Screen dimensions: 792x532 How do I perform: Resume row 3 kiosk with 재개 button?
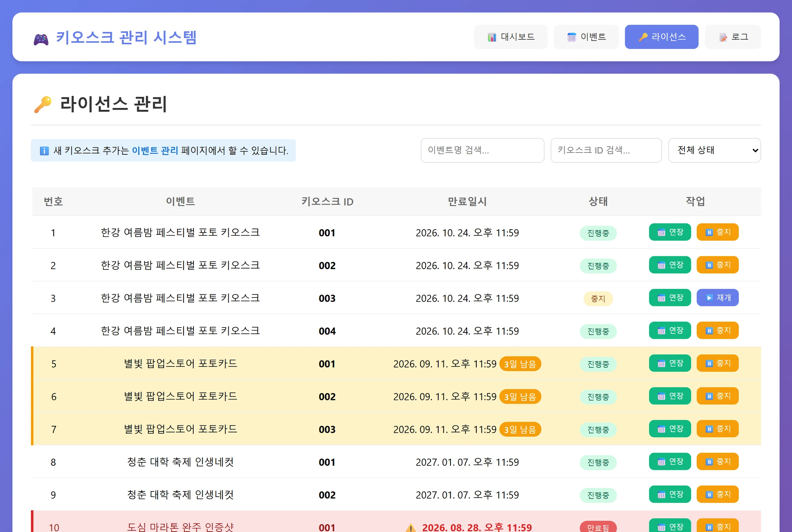coord(717,297)
